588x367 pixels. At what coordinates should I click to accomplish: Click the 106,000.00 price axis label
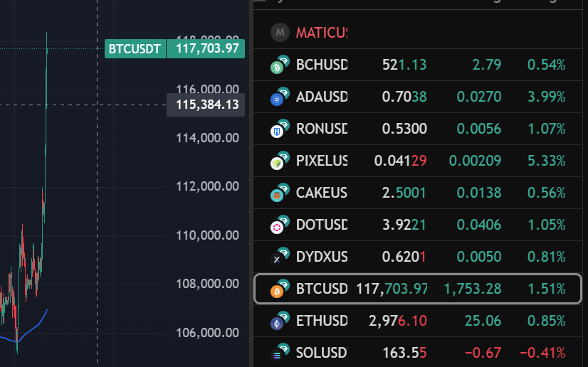coord(207,333)
